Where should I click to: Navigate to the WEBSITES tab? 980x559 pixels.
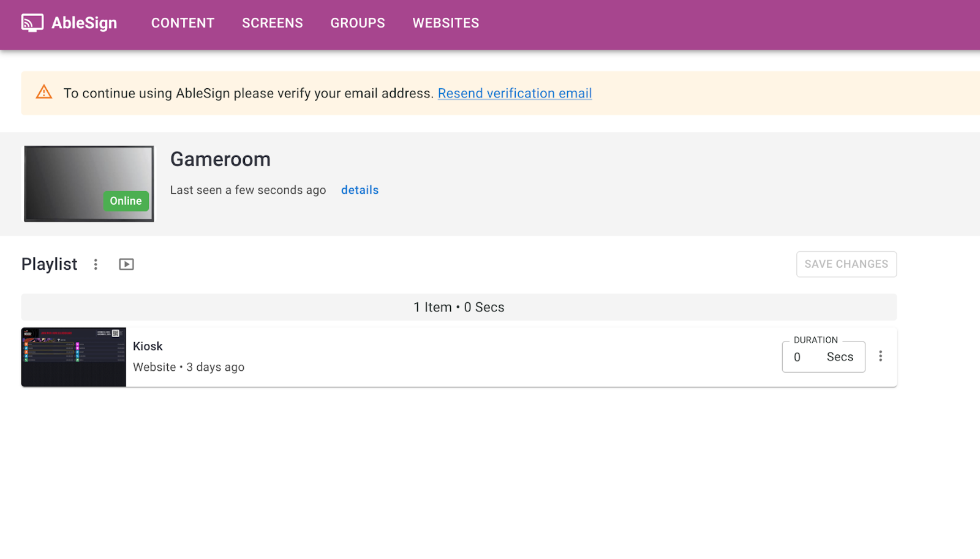(x=445, y=23)
